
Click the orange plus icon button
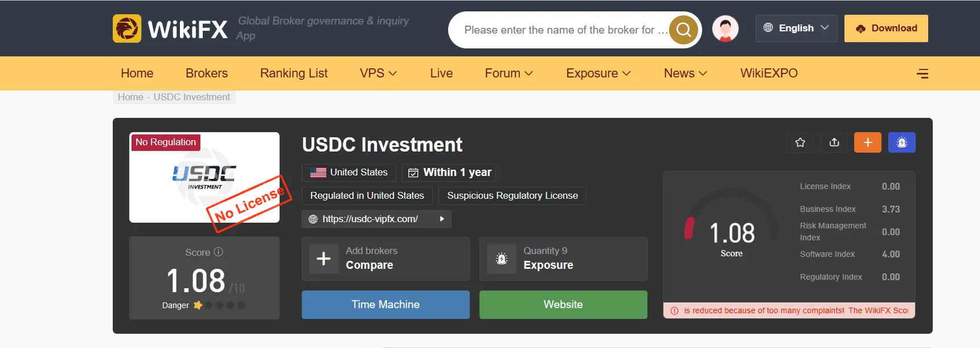pos(868,142)
